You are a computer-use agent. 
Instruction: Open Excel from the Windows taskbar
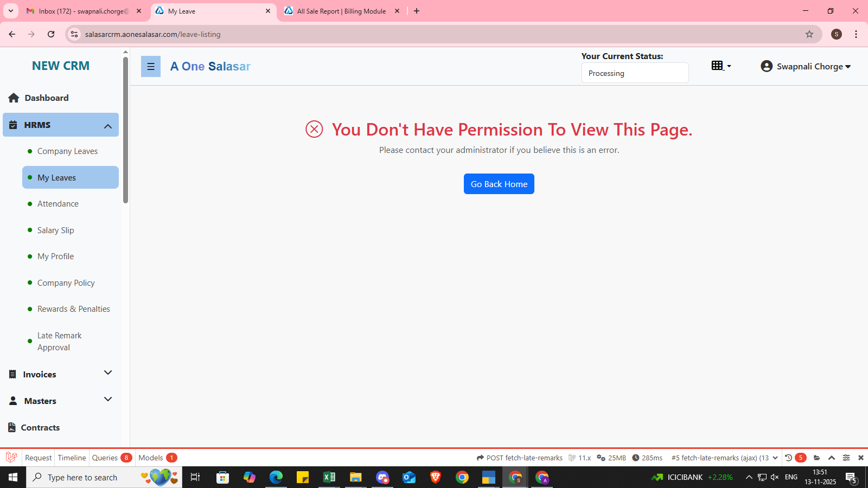[329, 477]
